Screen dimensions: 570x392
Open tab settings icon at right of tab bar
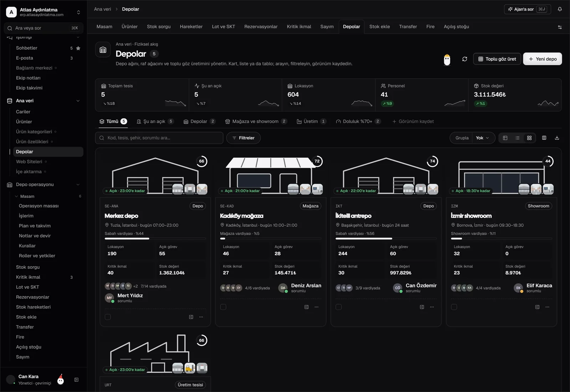560,27
